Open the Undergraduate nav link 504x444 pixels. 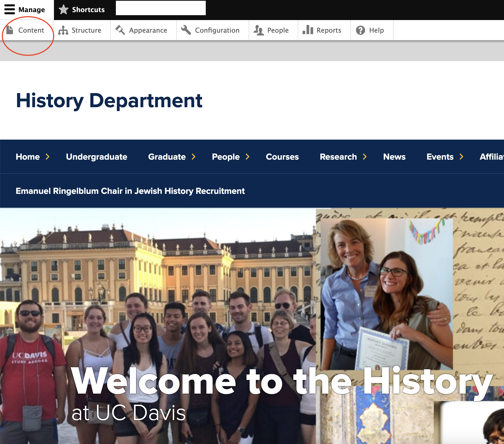97,157
